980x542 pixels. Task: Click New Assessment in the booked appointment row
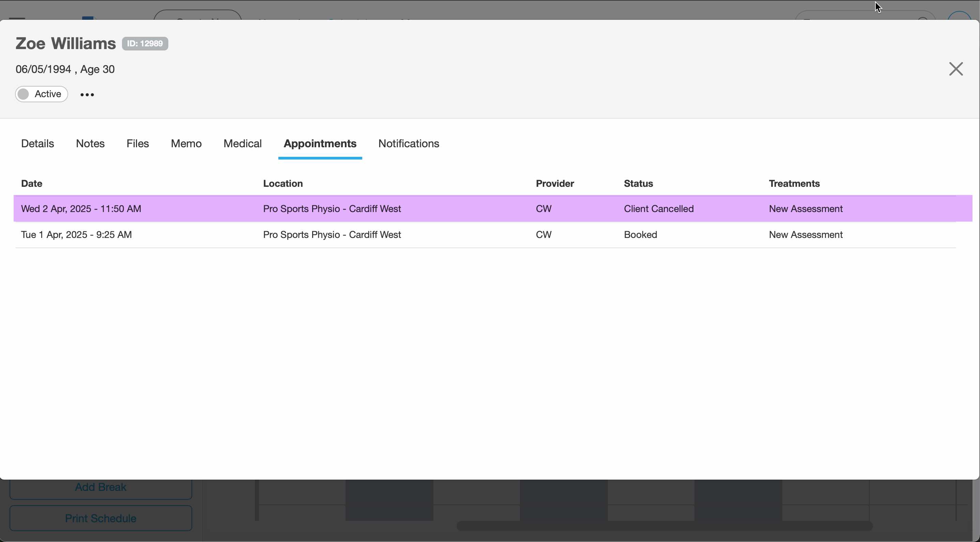point(806,235)
